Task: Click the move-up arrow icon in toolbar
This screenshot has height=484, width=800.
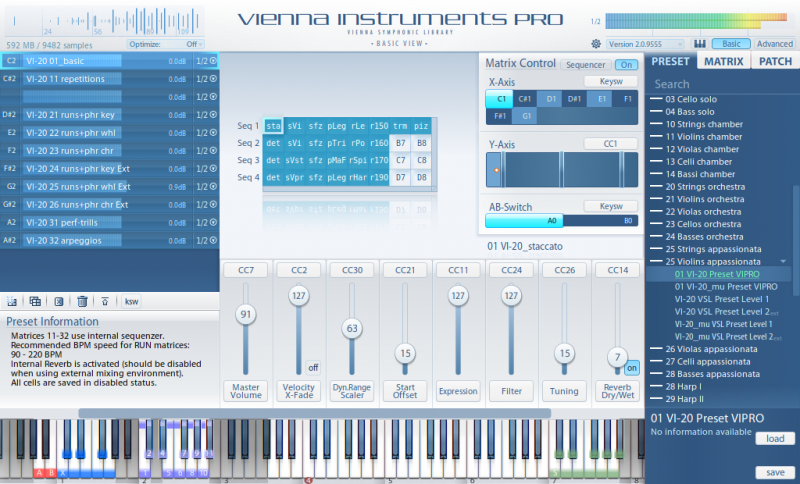Action: [x=105, y=301]
